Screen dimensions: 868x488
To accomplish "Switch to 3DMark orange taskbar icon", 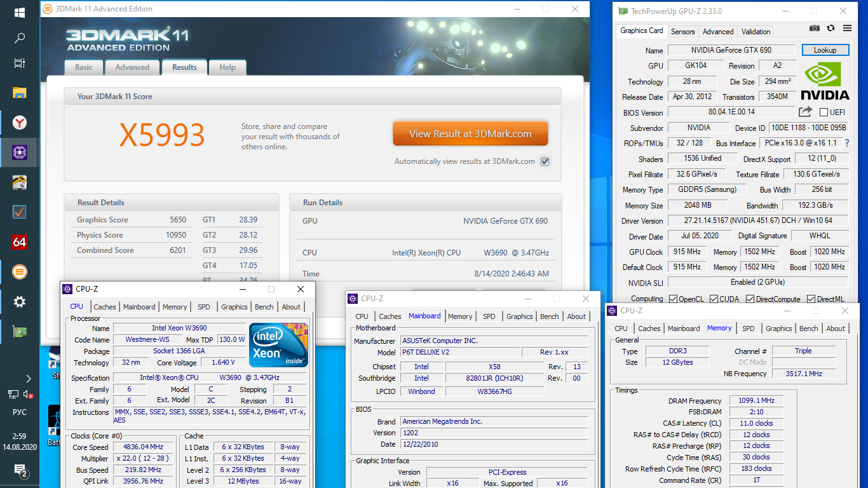I will coord(19,272).
